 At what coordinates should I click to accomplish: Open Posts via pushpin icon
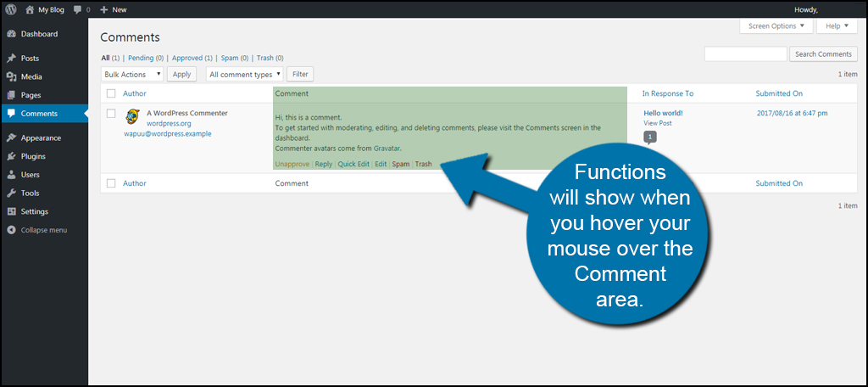click(10, 59)
